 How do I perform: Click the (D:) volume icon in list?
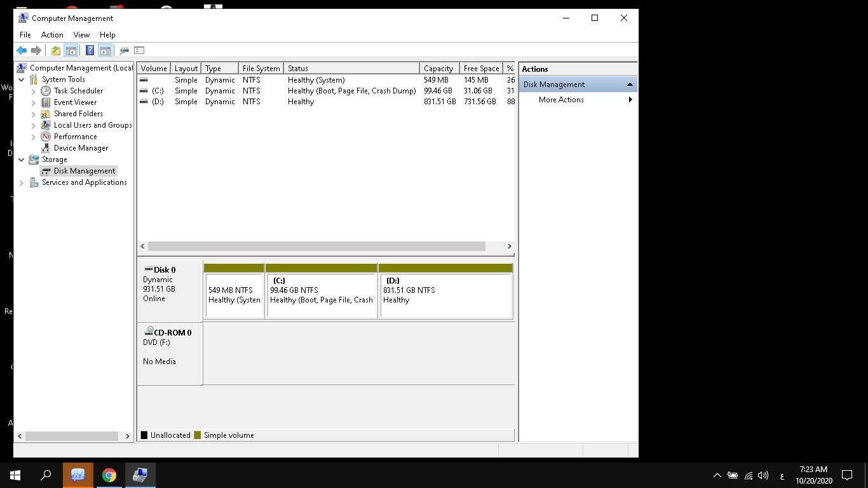[x=144, y=102]
